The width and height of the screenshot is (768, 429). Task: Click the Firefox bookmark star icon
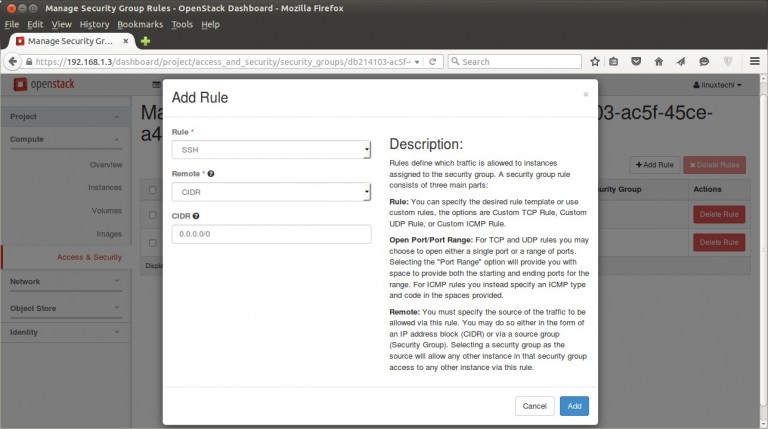coord(595,61)
